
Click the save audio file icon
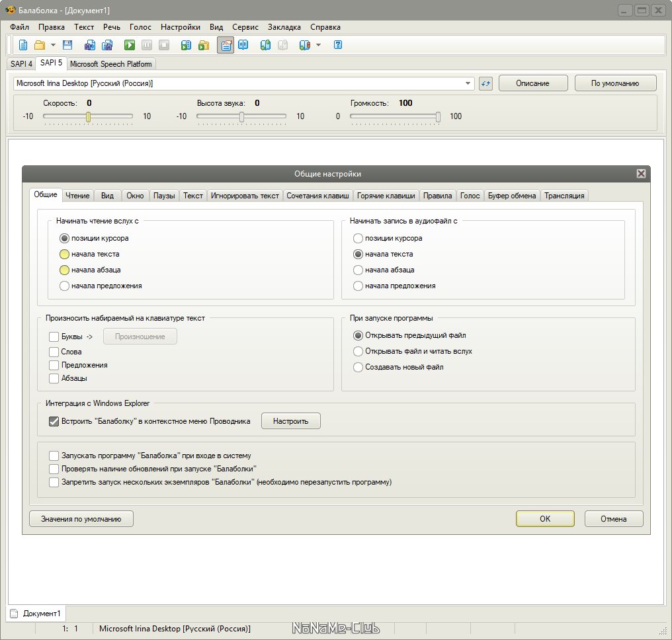coord(89,45)
